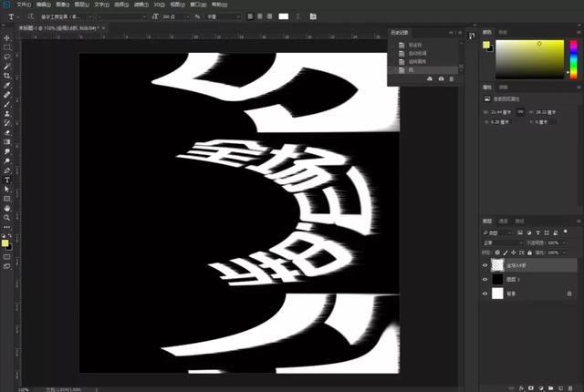Viewport: 584px width, 392px height.
Task: Select the Crop tool
Action: [7, 76]
